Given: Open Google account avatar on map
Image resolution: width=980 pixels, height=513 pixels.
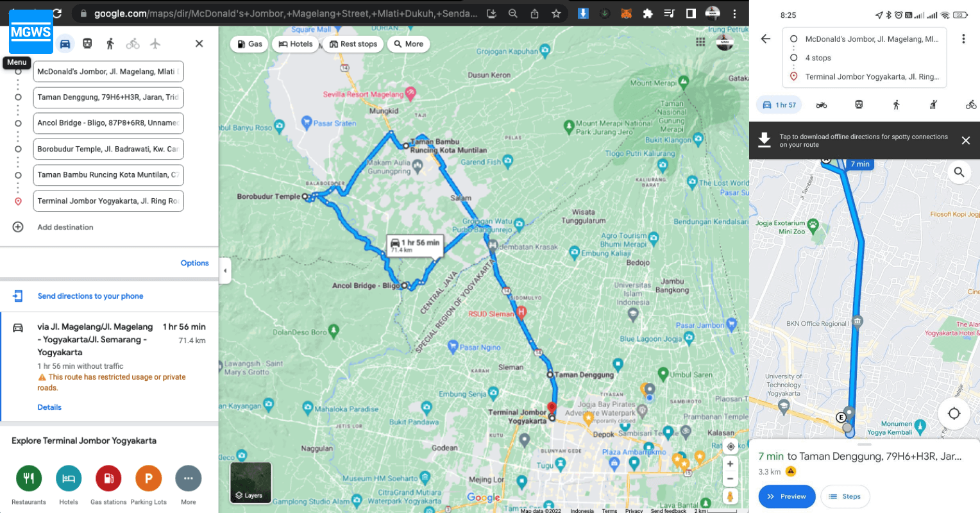Looking at the screenshot, I should (x=725, y=42).
